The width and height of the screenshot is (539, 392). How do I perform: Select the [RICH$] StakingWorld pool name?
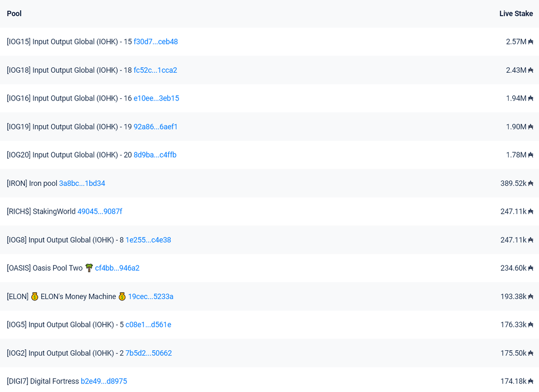[x=41, y=211]
